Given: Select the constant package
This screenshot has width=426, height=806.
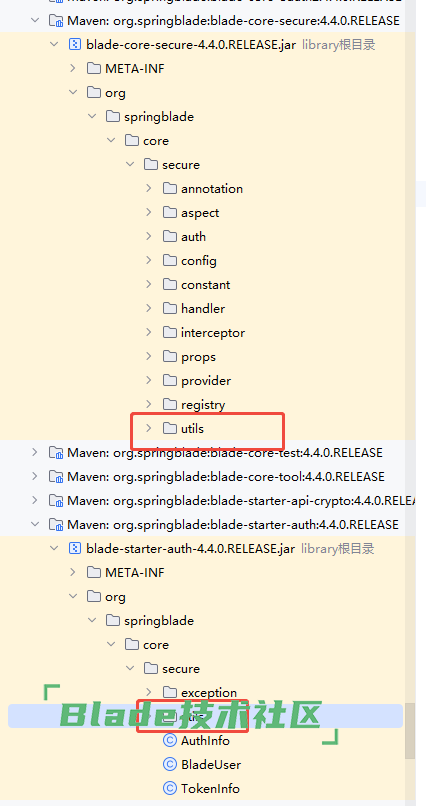Looking at the screenshot, I should [x=206, y=285].
